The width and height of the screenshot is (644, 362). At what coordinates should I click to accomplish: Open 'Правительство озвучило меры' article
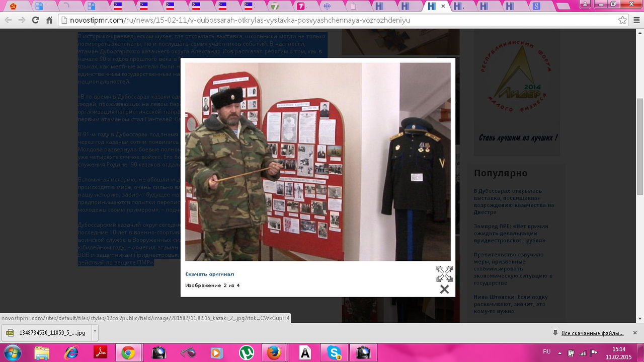(513, 268)
